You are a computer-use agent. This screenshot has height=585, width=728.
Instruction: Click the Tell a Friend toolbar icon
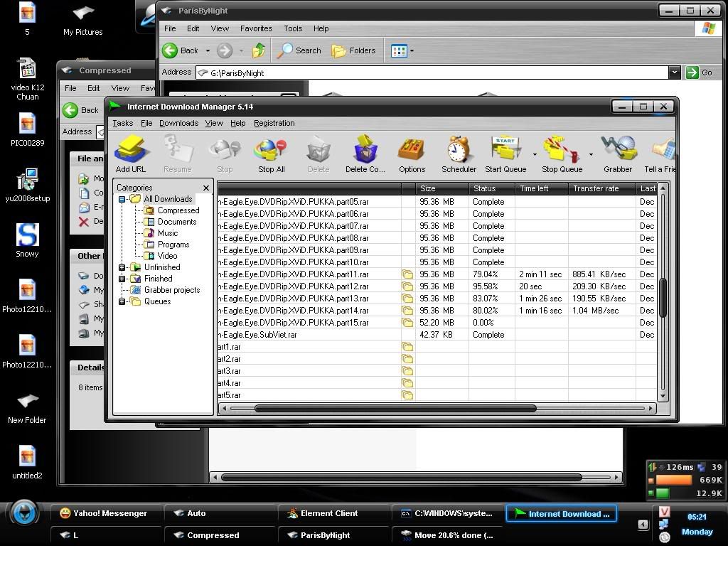click(660, 154)
